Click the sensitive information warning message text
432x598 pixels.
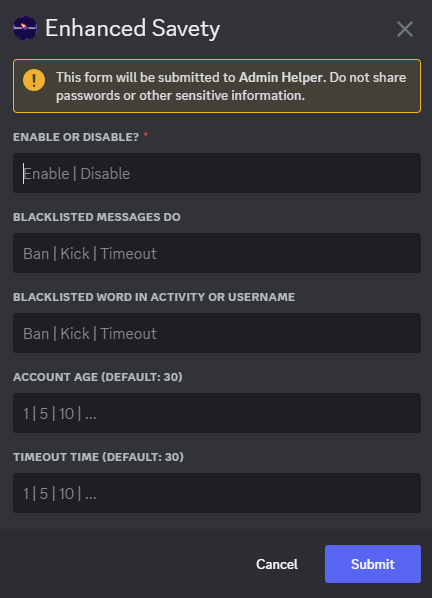click(x=231, y=86)
